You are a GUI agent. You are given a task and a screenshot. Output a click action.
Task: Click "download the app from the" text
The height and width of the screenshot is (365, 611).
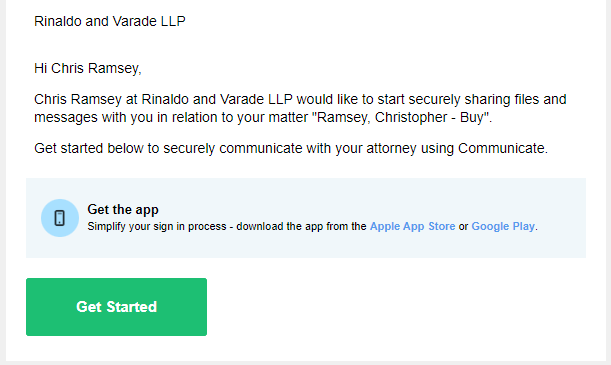coord(301,226)
